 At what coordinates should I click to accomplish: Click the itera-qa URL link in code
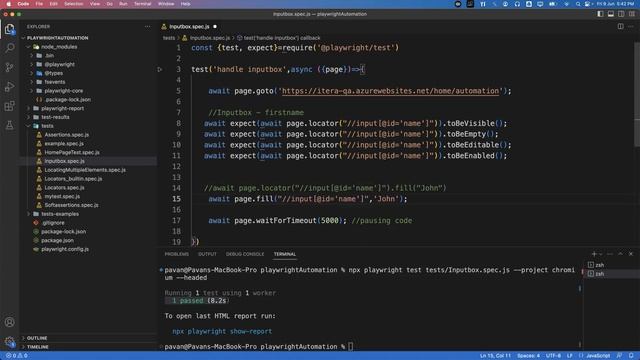(x=390, y=91)
